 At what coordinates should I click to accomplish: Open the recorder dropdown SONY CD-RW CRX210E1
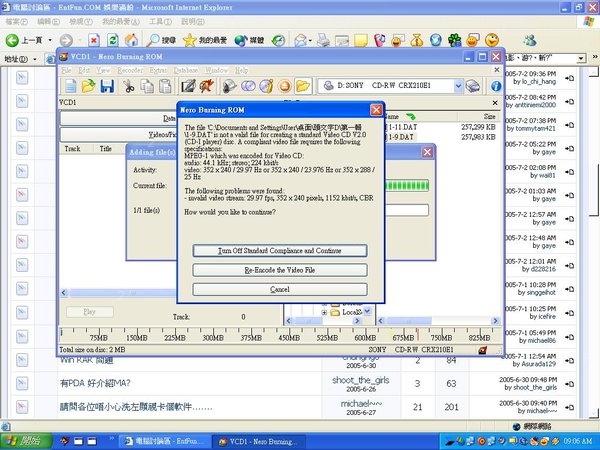[458, 86]
